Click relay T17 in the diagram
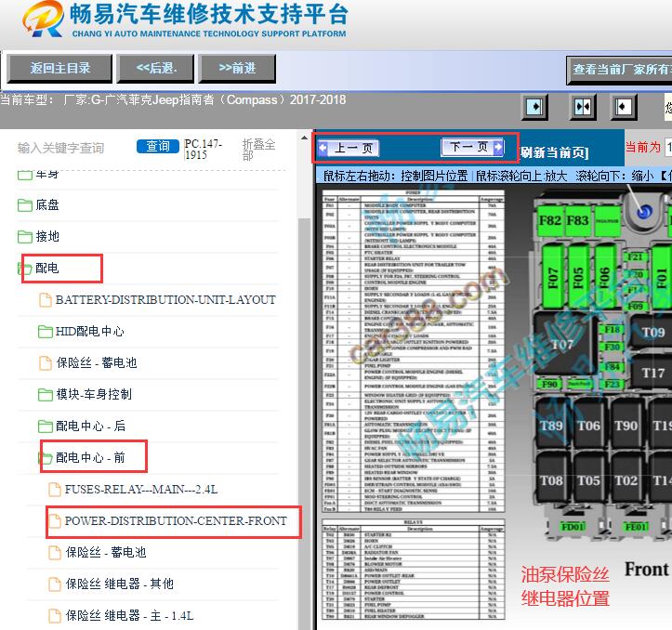Screen dimensions: 672x630 pos(652,373)
